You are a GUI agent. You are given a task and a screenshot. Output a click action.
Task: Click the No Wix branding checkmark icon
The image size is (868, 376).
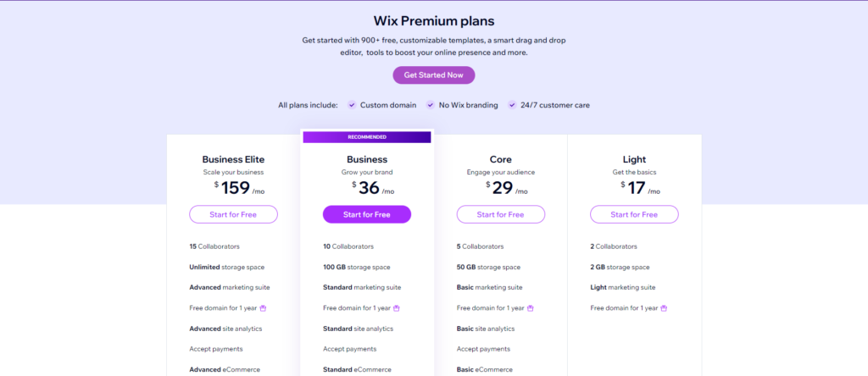430,105
